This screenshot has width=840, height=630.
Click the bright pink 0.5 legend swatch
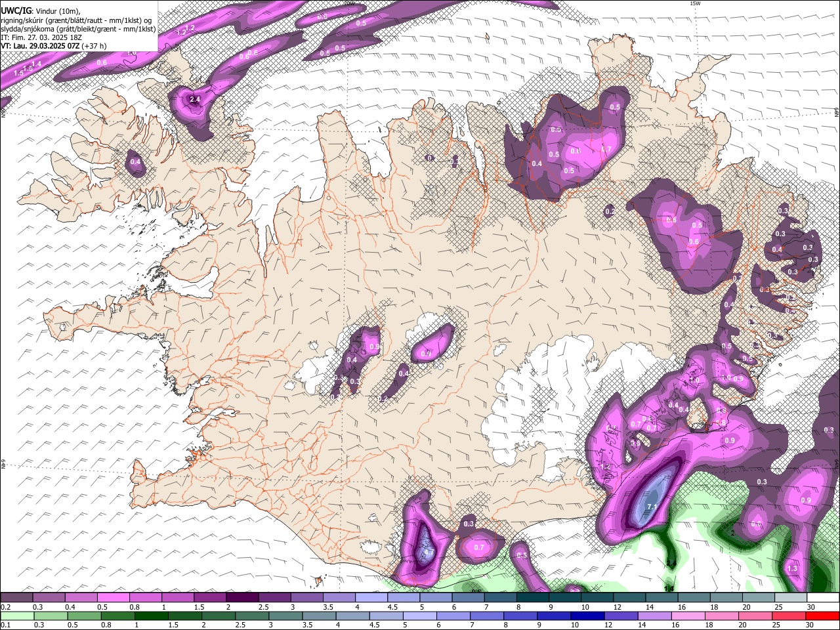tap(113, 598)
